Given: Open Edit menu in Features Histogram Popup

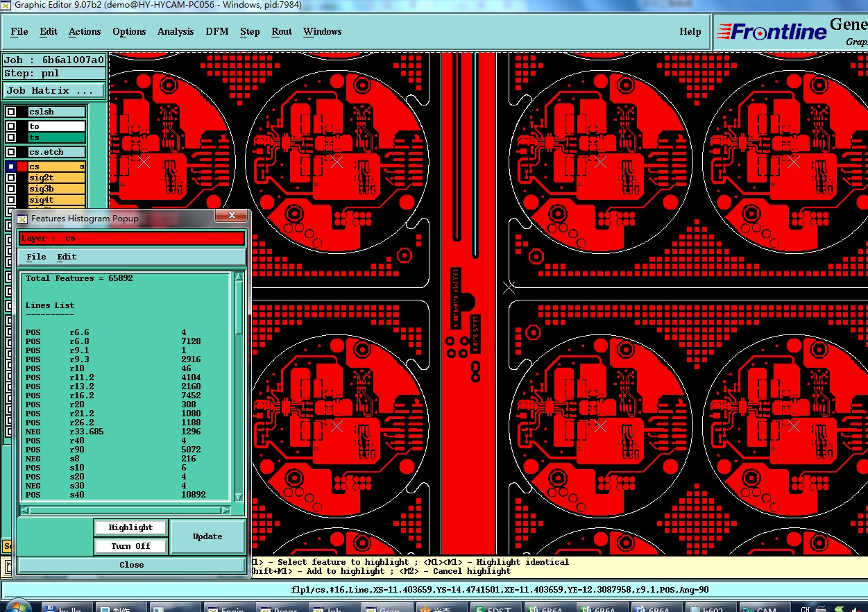Looking at the screenshot, I should pos(67,257).
